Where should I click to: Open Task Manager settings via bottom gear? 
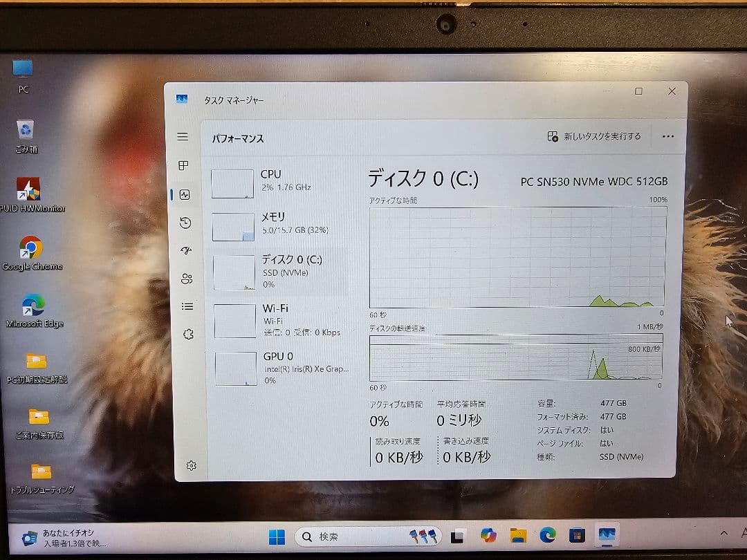[x=192, y=465]
